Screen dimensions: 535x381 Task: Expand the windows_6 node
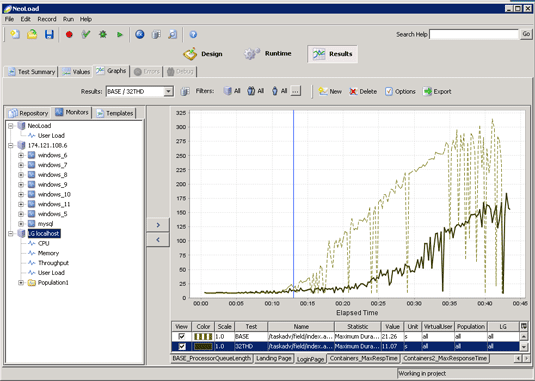(21, 156)
